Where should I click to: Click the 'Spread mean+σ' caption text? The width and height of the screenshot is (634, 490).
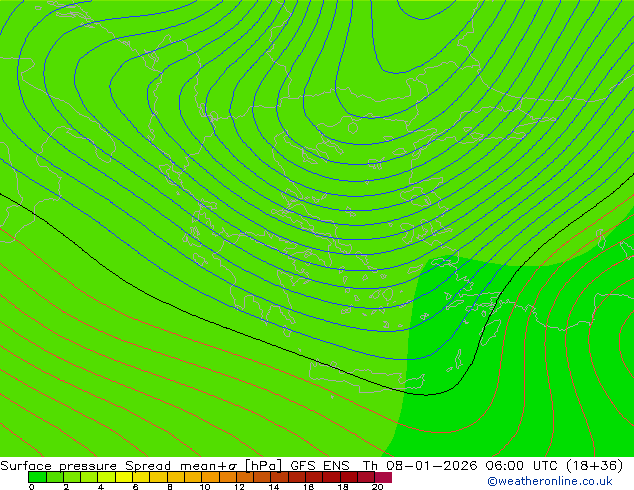click(x=181, y=466)
